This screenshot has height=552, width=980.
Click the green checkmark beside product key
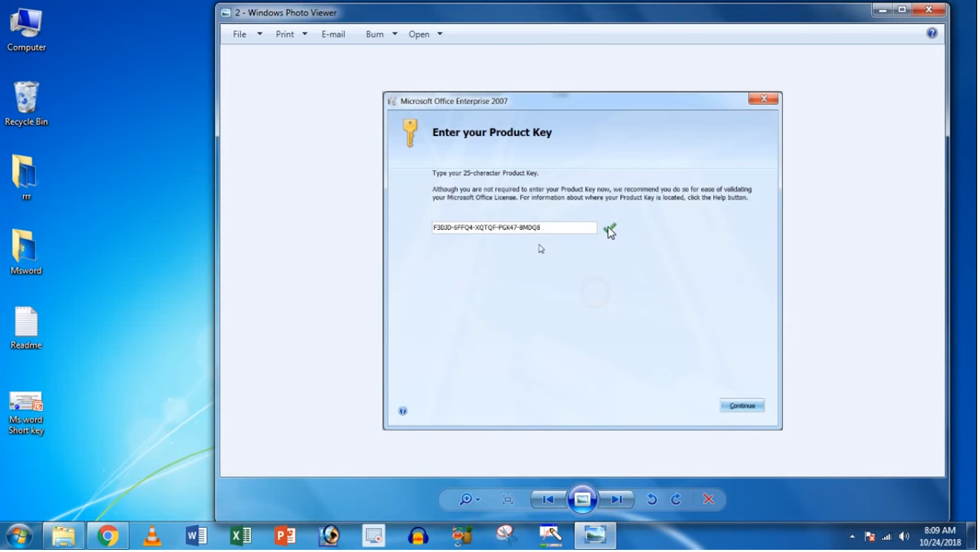pyautogui.click(x=609, y=229)
